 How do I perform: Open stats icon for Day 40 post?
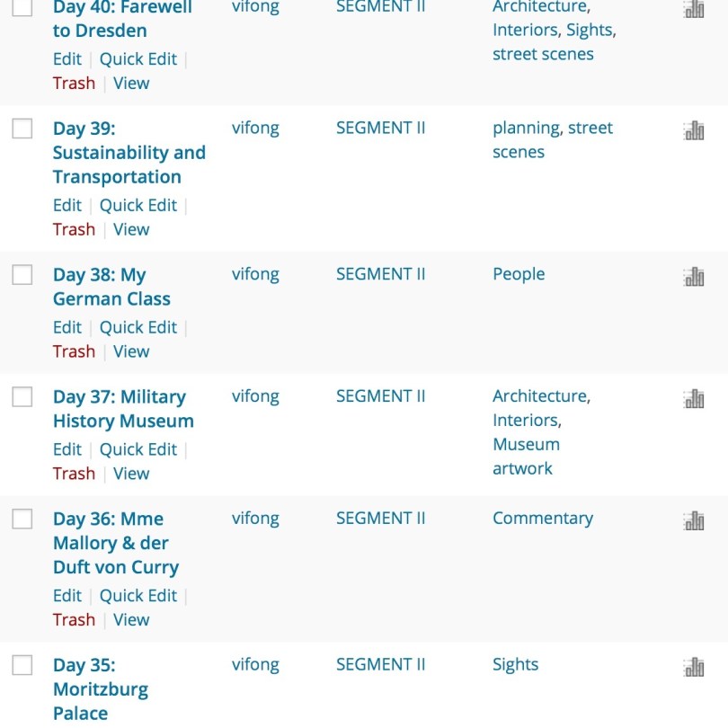[693, 9]
